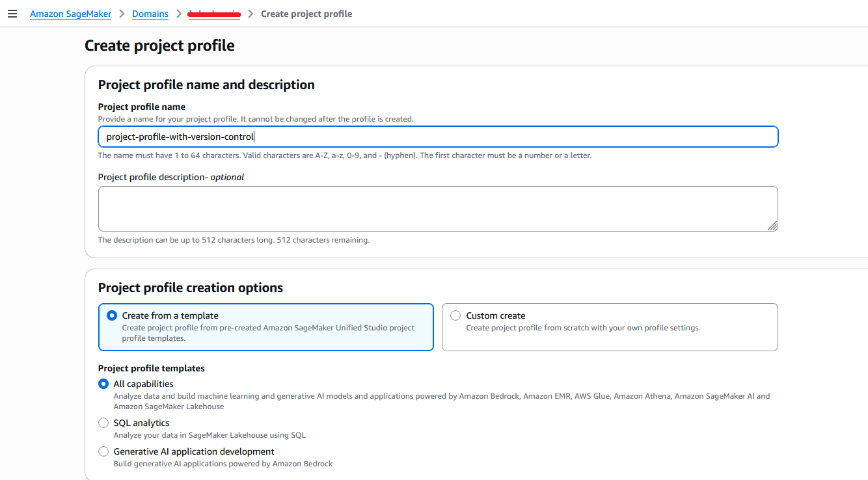
Task: Click into the Project profile description box
Action: click(437, 208)
